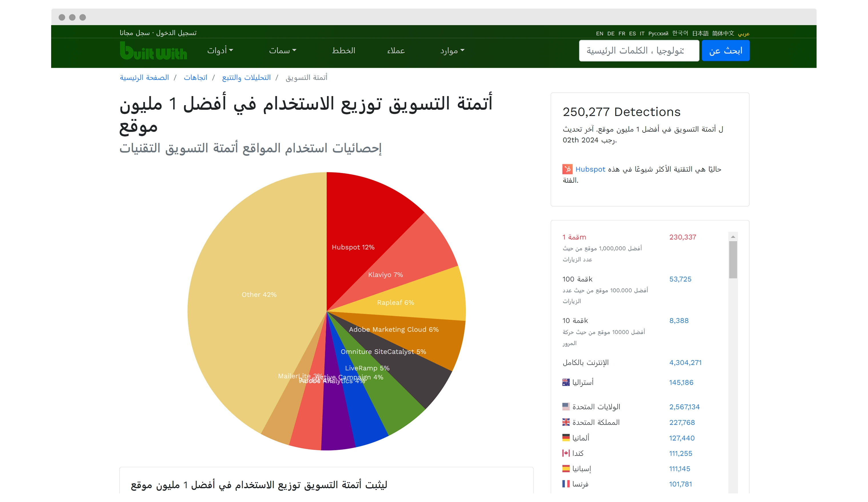Click the Germany flag icon

coord(566,438)
